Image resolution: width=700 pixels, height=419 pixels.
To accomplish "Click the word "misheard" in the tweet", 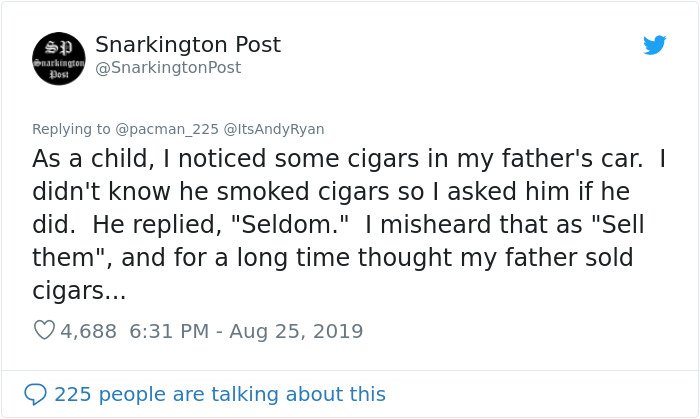I will tap(434, 224).
